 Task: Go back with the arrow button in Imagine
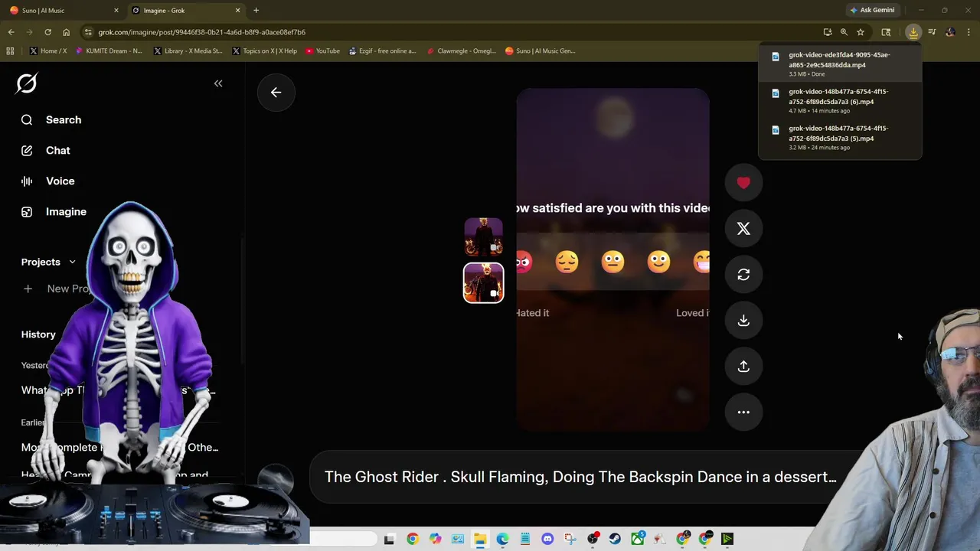[x=276, y=92]
